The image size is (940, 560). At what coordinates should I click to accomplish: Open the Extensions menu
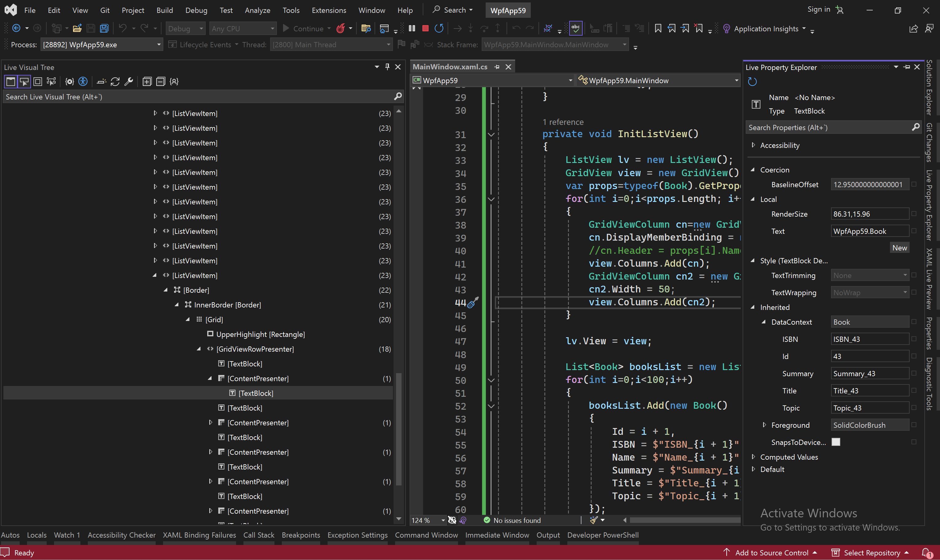tap(329, 10)
